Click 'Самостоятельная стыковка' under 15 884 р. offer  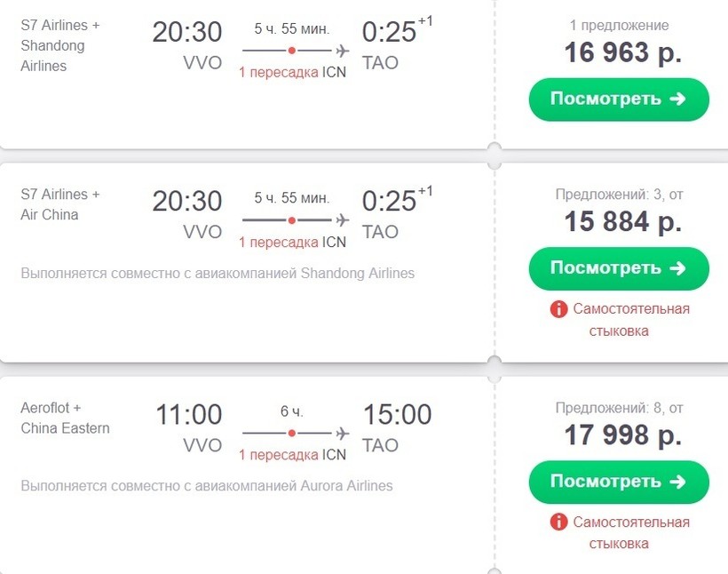pyautogui.click(x=630, y=320)
